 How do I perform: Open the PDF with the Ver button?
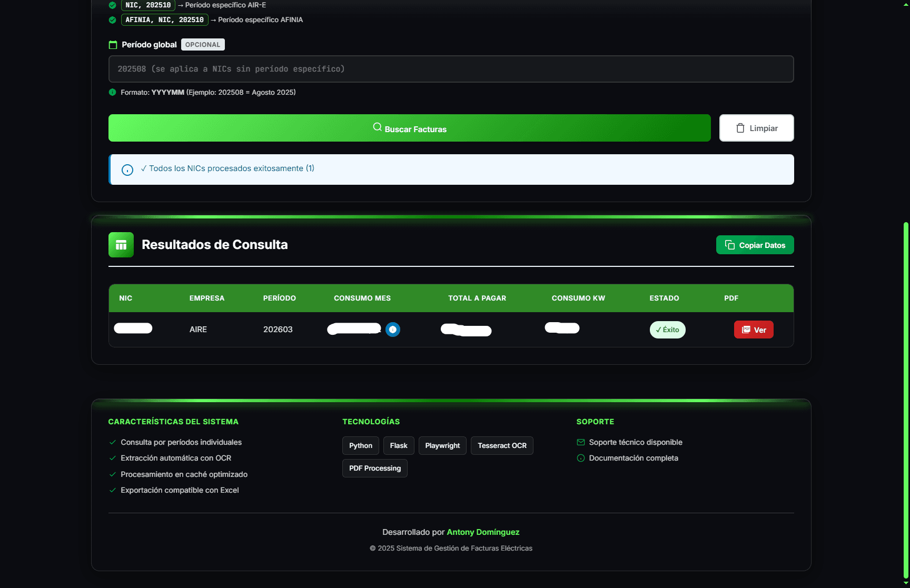coord(754,330)
